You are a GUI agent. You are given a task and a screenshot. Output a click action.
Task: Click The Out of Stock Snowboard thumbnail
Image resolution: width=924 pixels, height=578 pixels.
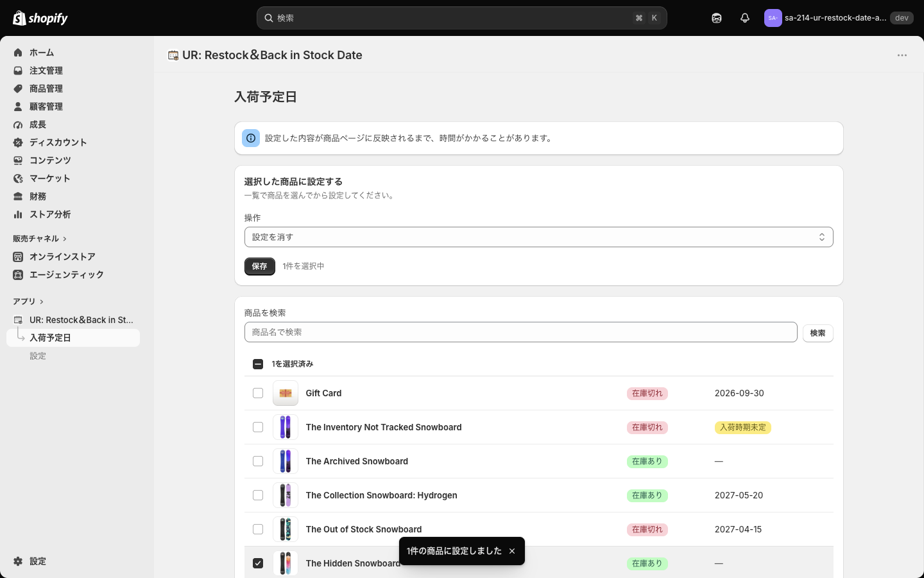coord(286,529)
